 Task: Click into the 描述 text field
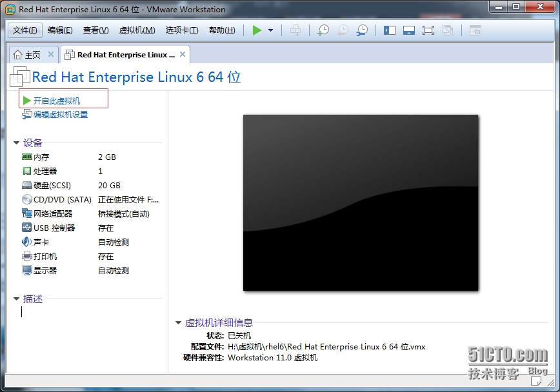91,312
